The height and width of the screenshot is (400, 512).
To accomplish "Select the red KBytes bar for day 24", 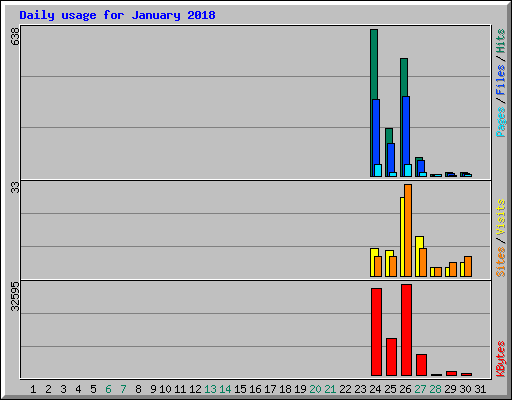I will tap(377, 332).
